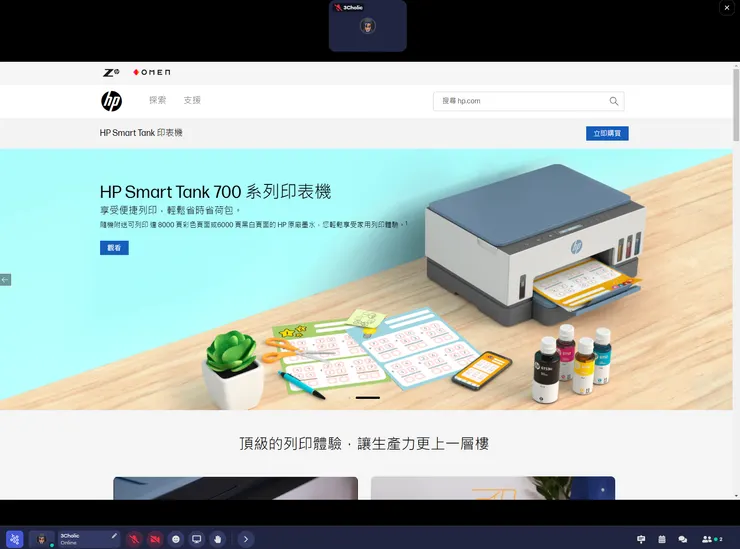
Task: Click HP Smart Tank 印表機 heading
Action: click(141, 133)
